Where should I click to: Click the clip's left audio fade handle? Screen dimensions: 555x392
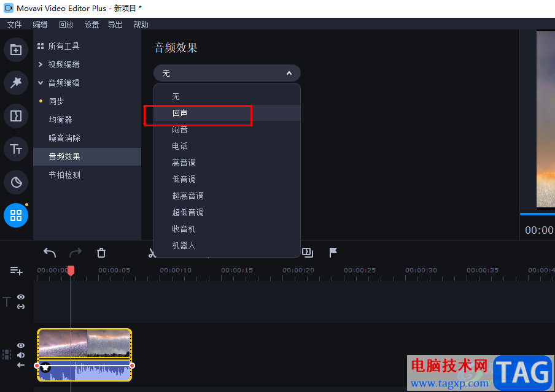pyautogui.click(x=37, y=366)
